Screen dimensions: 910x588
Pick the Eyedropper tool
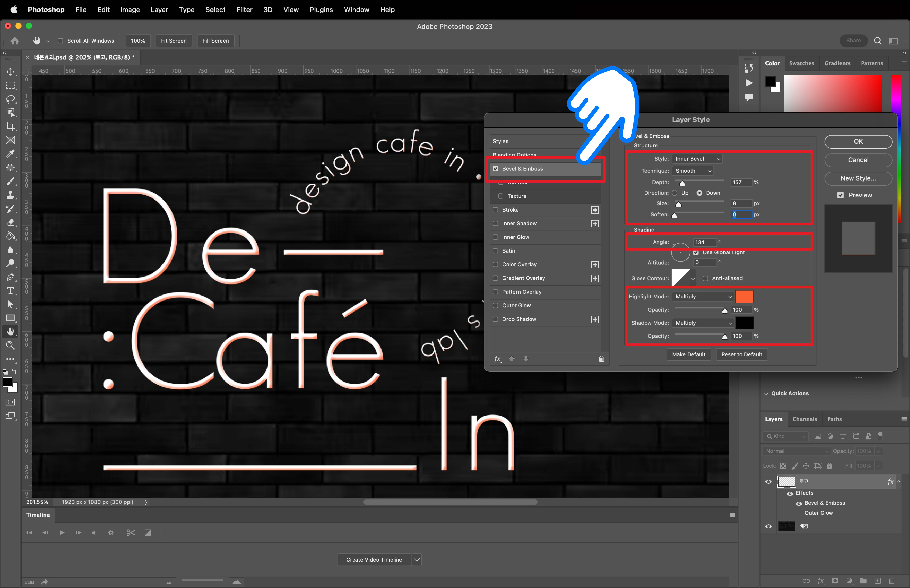click(10, 153)
